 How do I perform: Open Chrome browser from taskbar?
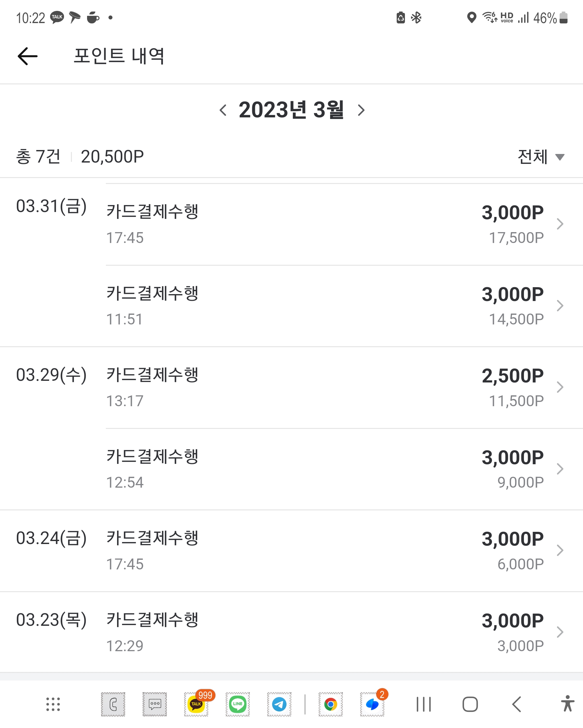[331, 704]
